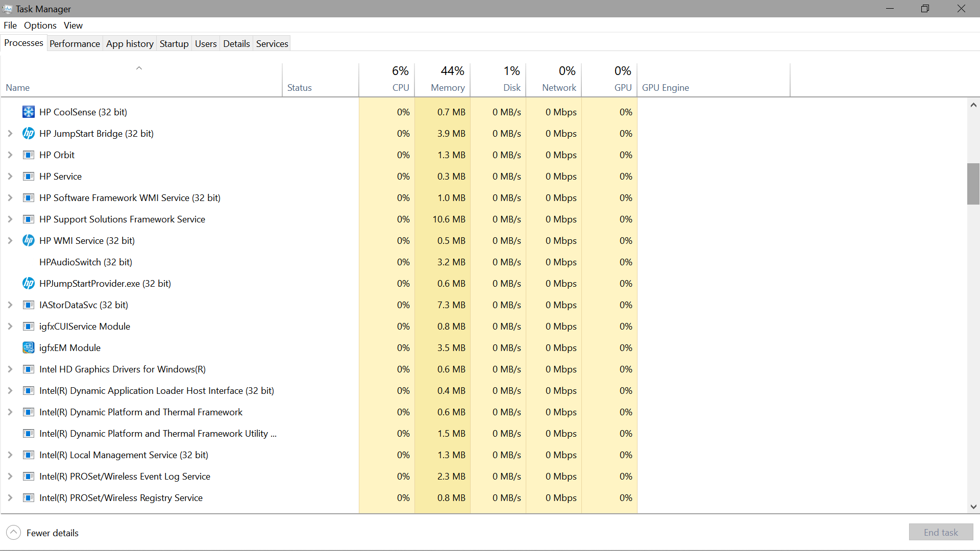This screenshot has width=980, height=551.
Task: Click the HPJumpStartProvider.exe HP logo icon
Action: tap(29, 283)
